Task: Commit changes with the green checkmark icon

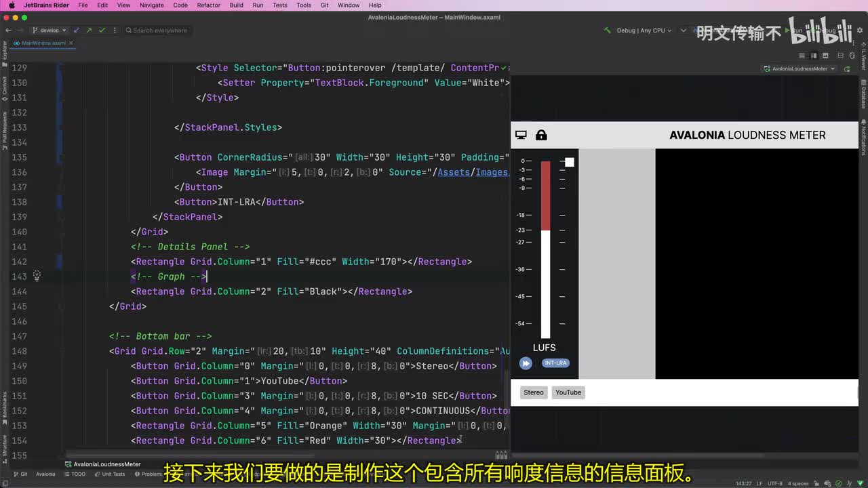Action: coord(102,30)
